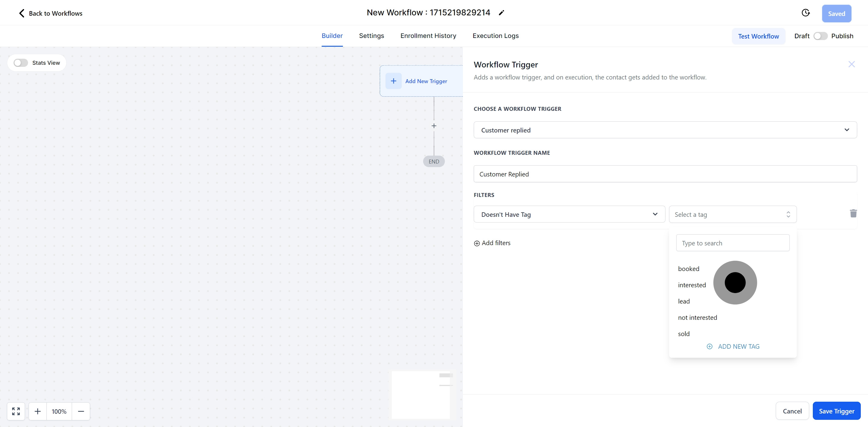
Task: Toggle the Draft/Publish switch
Action: [820, 36]
